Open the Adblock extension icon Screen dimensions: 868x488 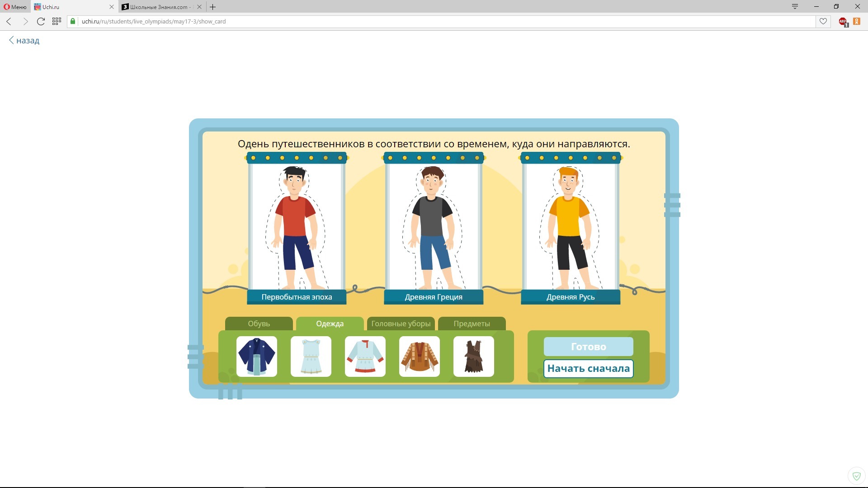click(843, 21)
